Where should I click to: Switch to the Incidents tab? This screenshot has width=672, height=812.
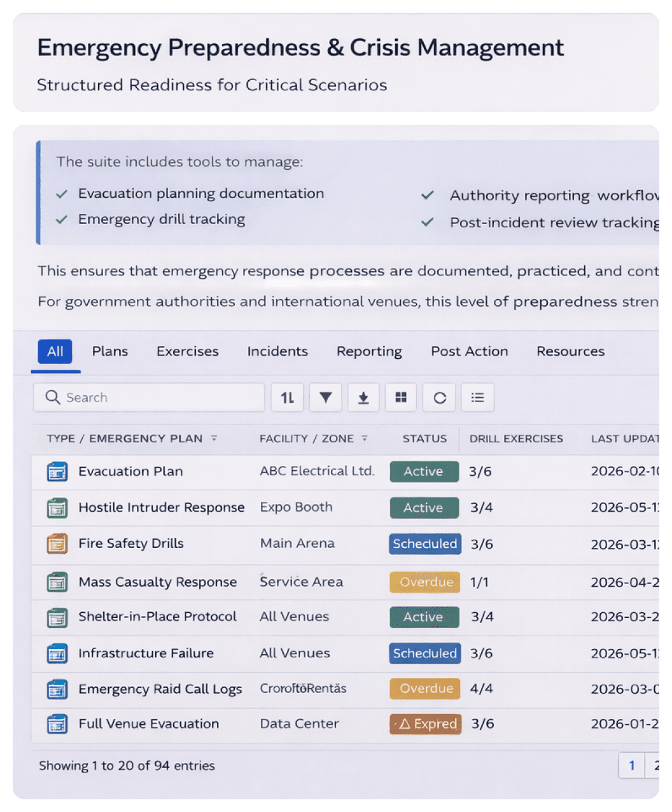click(x=277, y=351)
